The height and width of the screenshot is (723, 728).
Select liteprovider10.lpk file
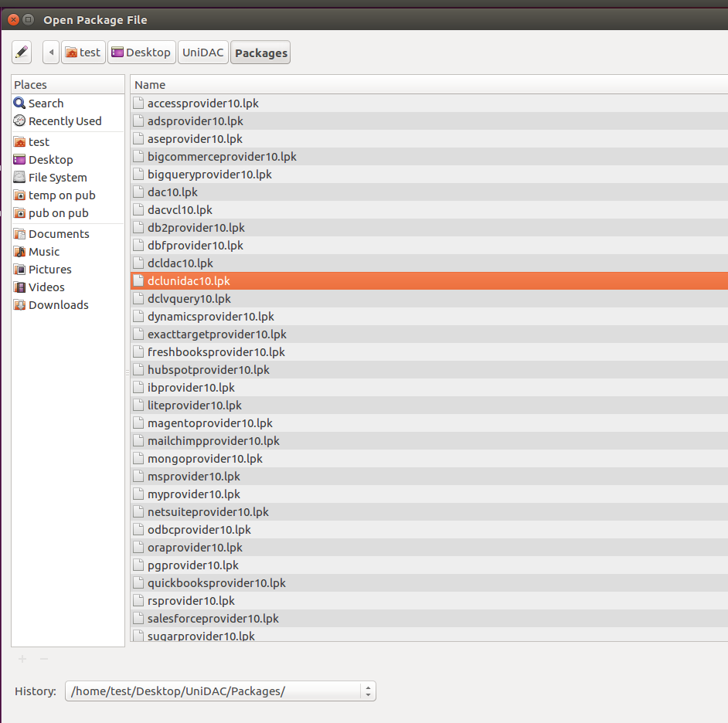pos(430,405)
